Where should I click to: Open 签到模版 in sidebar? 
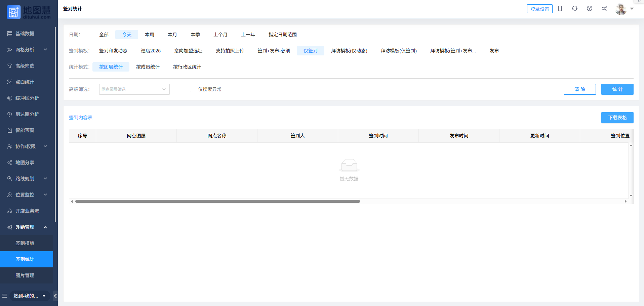[25, 243]
